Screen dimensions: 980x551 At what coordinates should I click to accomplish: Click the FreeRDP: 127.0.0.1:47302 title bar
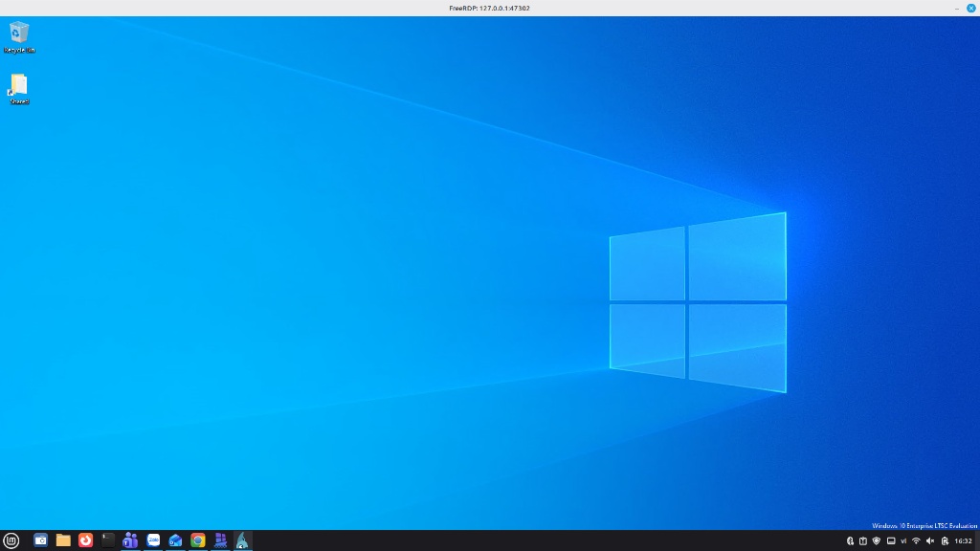tap(489, 8)
